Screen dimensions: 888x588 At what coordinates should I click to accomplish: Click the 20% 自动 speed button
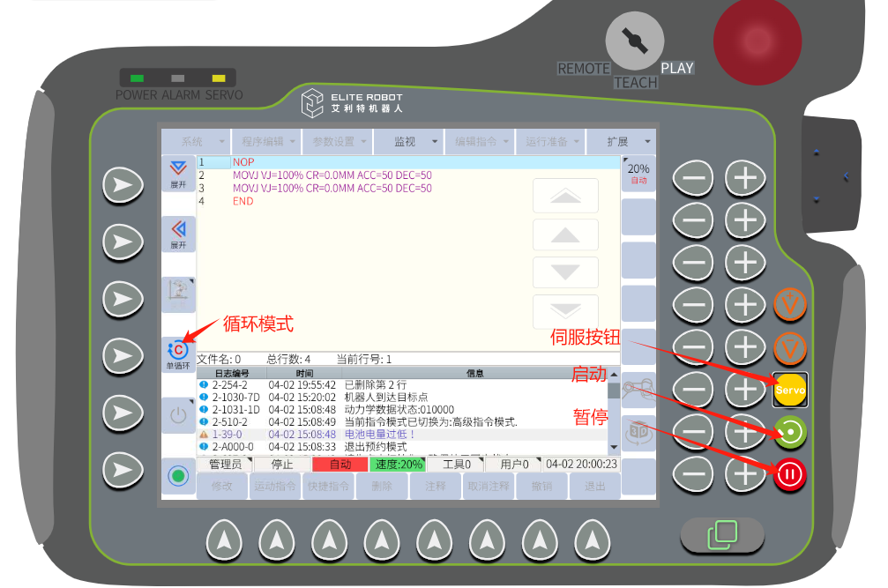(638, 173)
